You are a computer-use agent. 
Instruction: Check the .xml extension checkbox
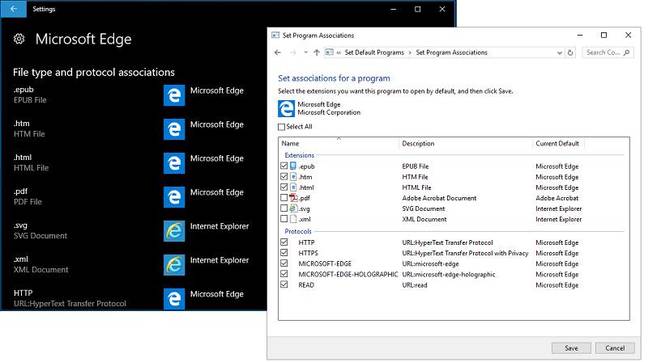click(x=284, y=219)
